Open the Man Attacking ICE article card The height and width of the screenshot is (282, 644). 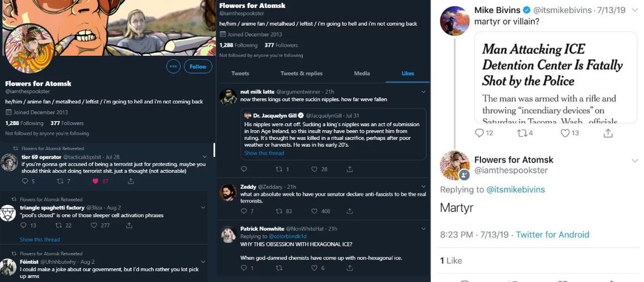tap(556, 77)
